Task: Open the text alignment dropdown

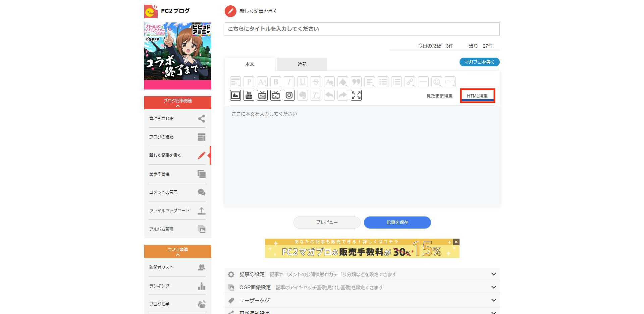Action: tap(370, 82)
